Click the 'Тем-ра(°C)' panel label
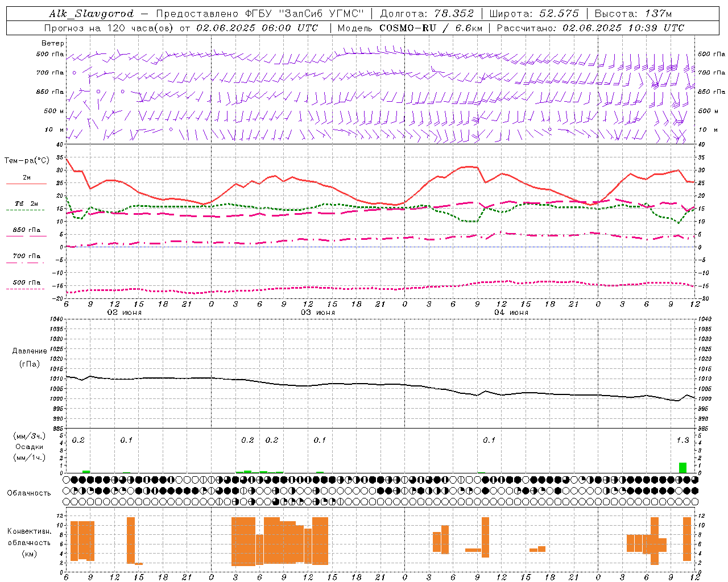This screenshot has height=582, width=728. [x=27, y=161]
